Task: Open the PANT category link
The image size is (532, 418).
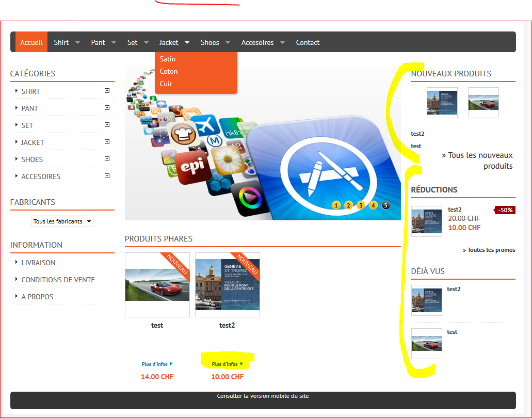Action: 29,108
